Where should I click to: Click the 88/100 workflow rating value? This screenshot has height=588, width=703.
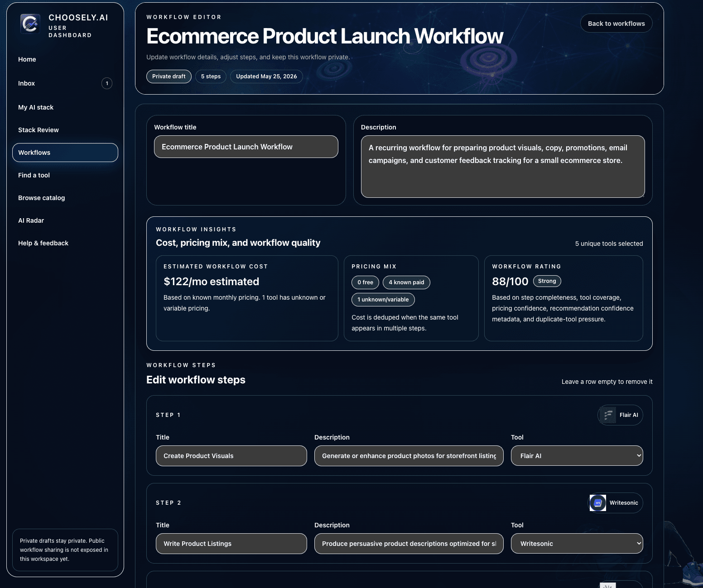[x=510, y=282]
